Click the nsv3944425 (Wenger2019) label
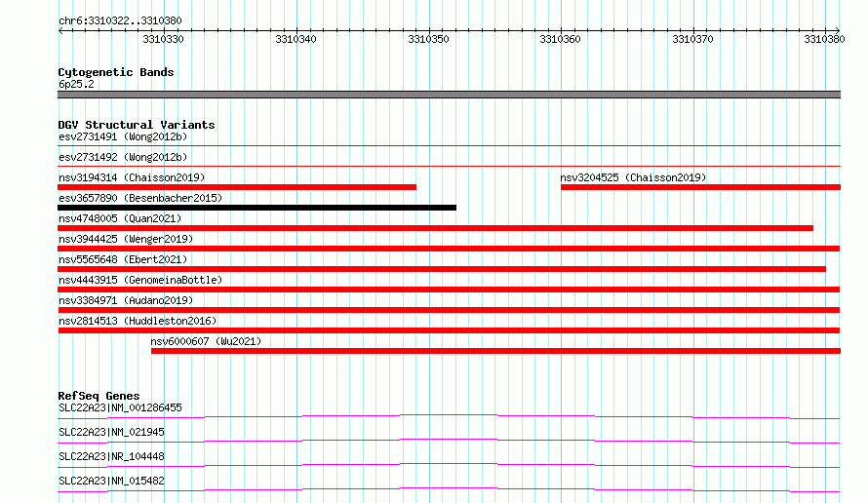The width and height of the screenshot is (868, 503). click(126, 239)
